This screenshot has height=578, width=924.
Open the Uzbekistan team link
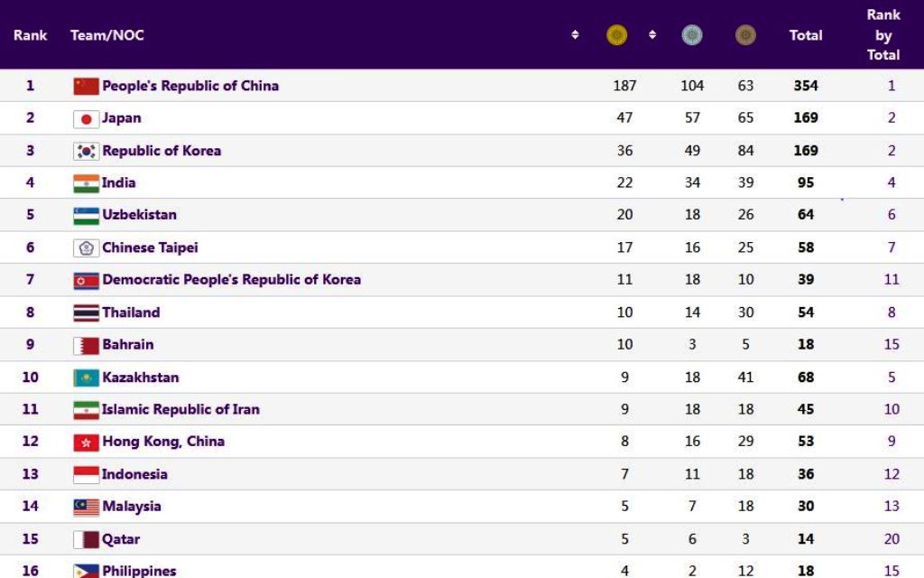(x=139, y=215)
